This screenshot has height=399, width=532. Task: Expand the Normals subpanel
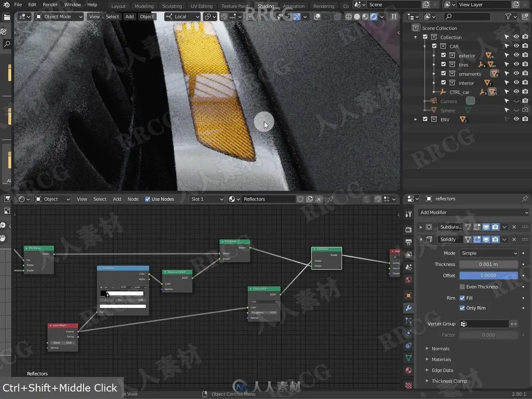pyautogui.click(x=440, y=349)
